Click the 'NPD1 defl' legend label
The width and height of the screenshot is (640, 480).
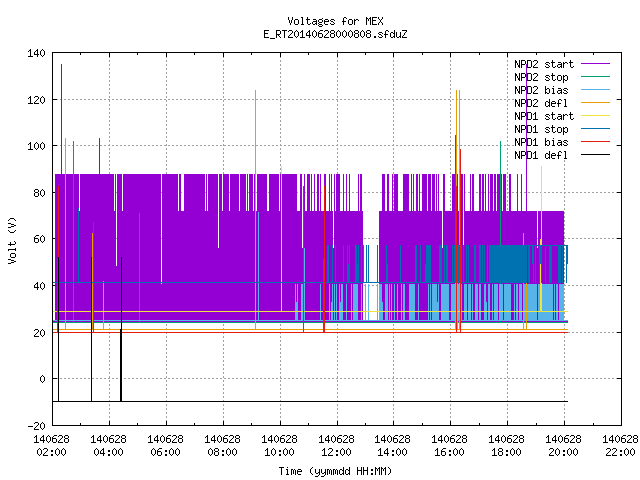tap(541, 156)
